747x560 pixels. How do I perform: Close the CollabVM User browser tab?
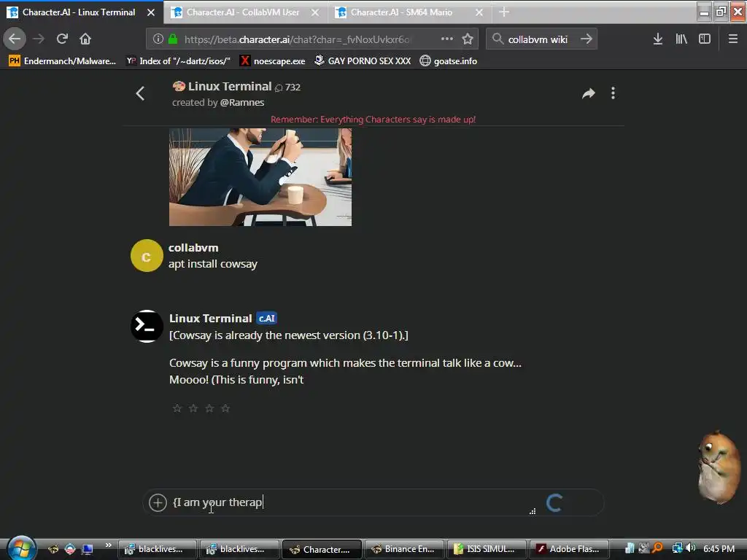pos(315,12)
